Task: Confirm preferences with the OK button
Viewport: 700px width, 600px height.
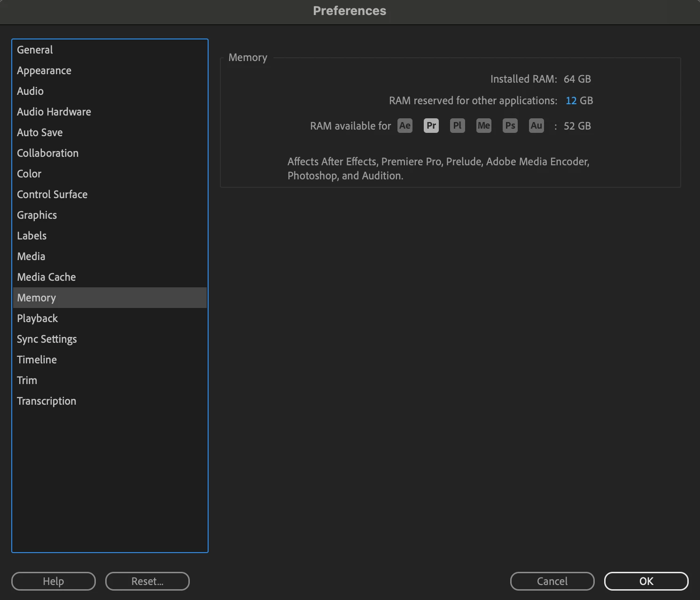Action: [x=646, y=581]
